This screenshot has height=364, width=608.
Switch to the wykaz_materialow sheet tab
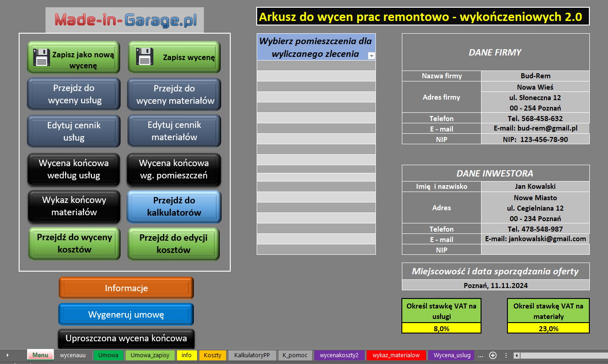(396, 355)
